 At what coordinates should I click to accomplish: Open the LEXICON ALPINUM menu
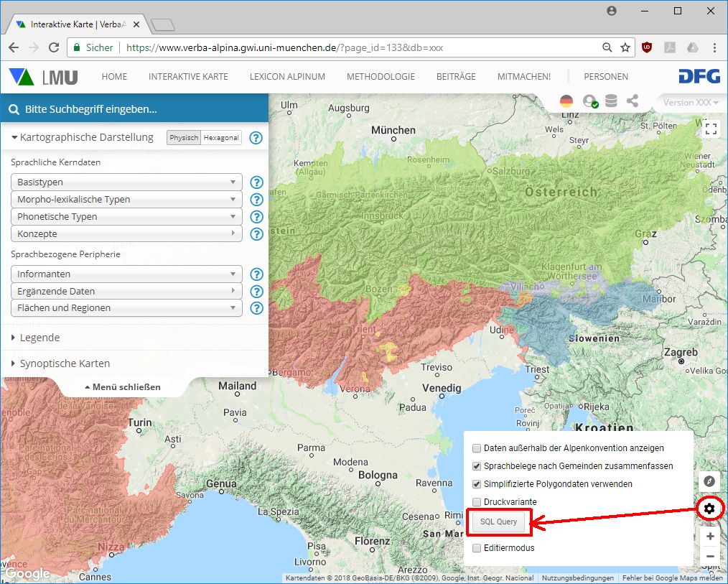(x=287, y=77)
